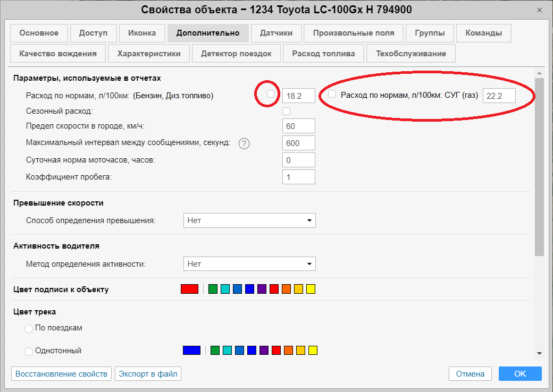Select the Однотонный track color option
Viewport: 553px width, 392px height.
click(x=29, y=351)
